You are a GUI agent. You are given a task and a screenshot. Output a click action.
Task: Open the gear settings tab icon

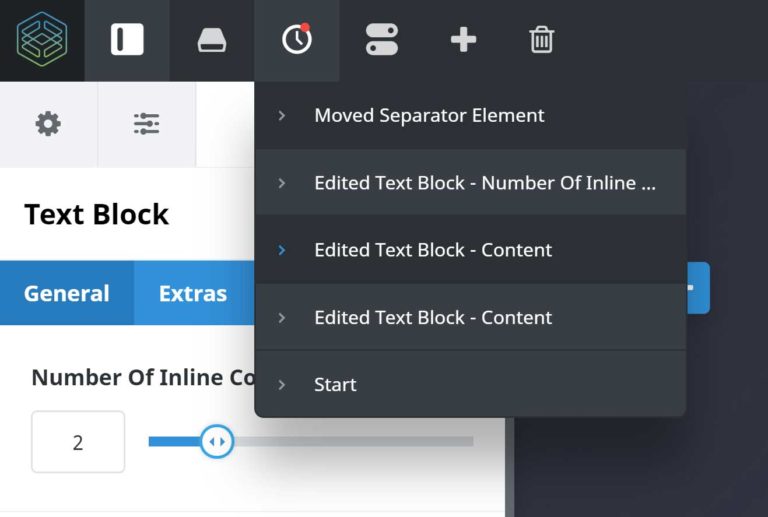(x=48, y=124)
